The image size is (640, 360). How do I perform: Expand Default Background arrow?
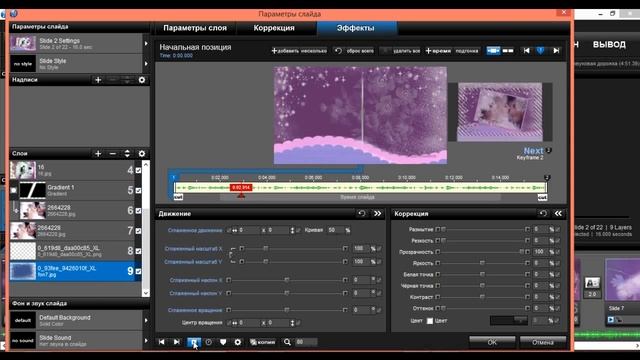point(146,320)
